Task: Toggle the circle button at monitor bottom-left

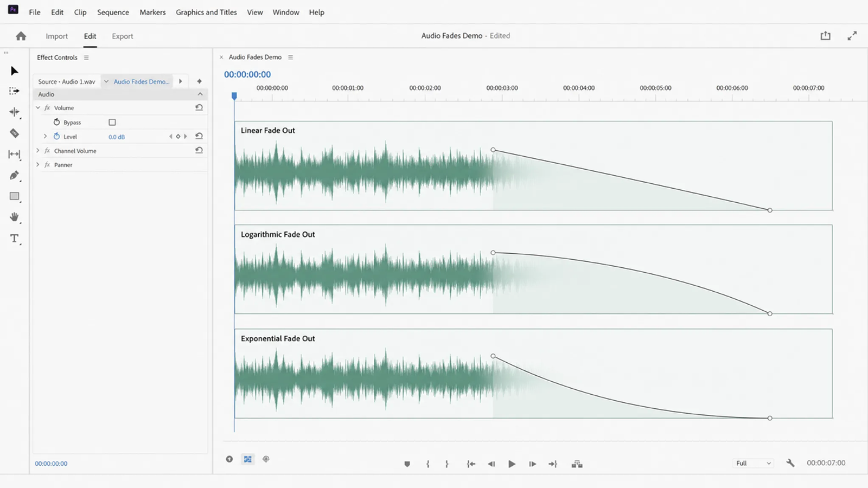Action: (229, 459)
